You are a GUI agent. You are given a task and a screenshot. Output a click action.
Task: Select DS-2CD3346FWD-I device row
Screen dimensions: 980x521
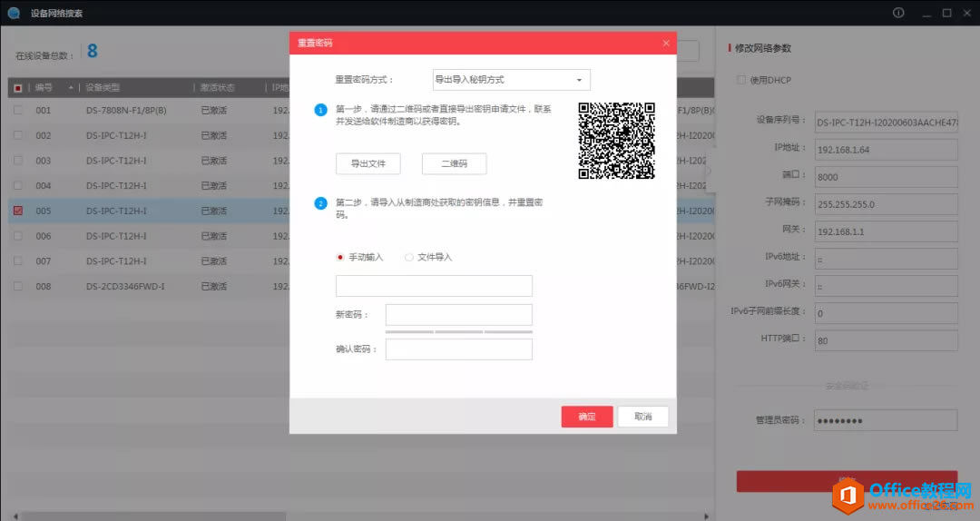click(149, 286)
